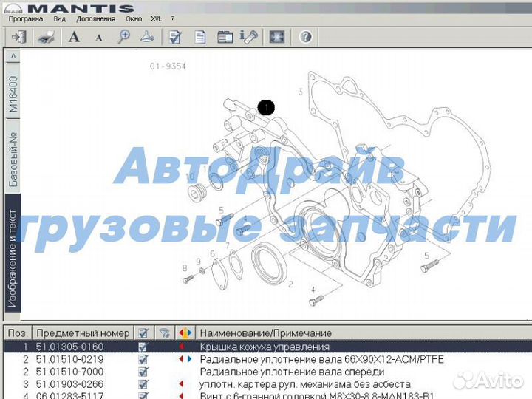The height and width of the screenshot is (399, 532).
Task: Click the printer icon
Action: [46, 36]
